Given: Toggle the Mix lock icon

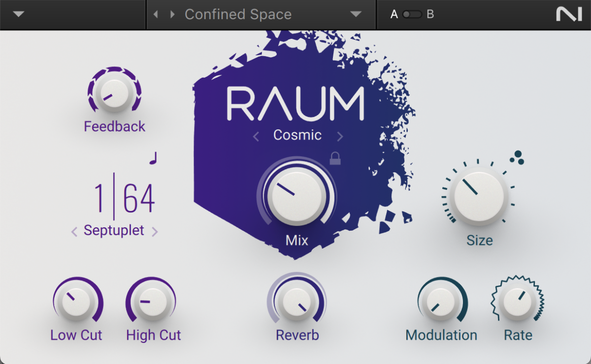Looking at the screenshot, I should (x=335, y=158).
